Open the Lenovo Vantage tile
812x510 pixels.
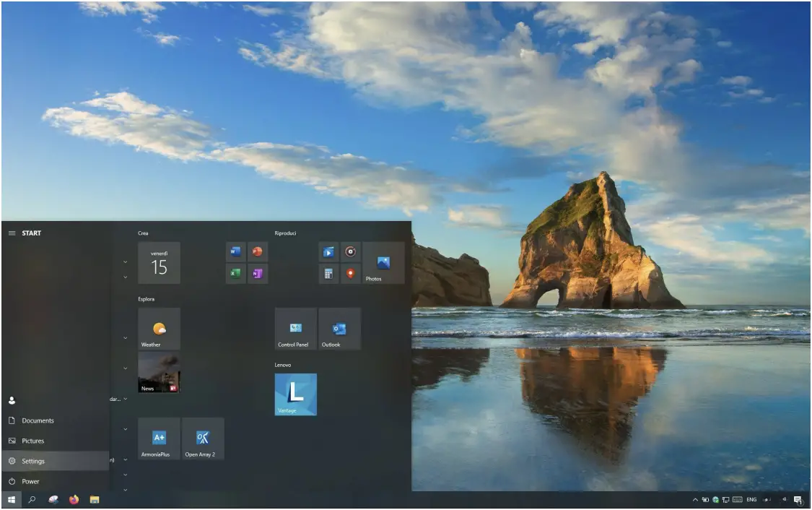coord(296,394)
